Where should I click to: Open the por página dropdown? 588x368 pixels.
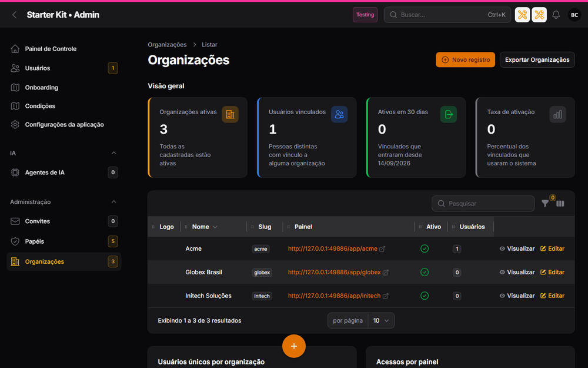pos(381,321)
